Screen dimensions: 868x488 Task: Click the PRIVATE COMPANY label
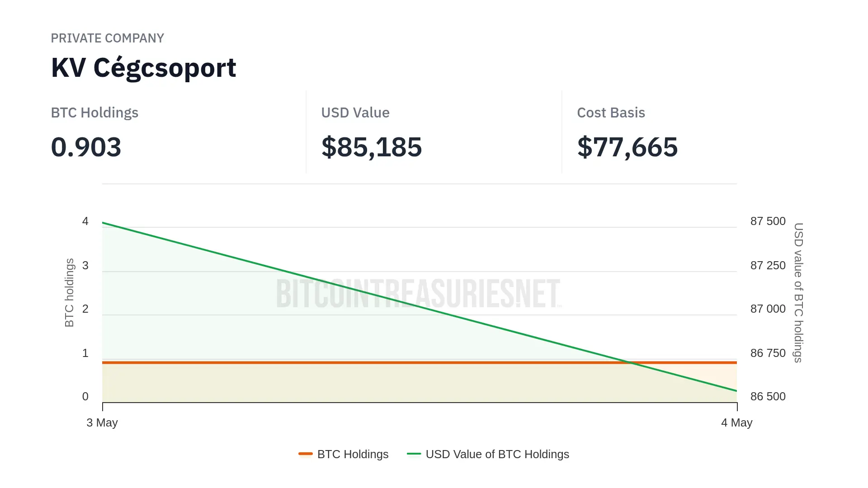tap(107, 38)
